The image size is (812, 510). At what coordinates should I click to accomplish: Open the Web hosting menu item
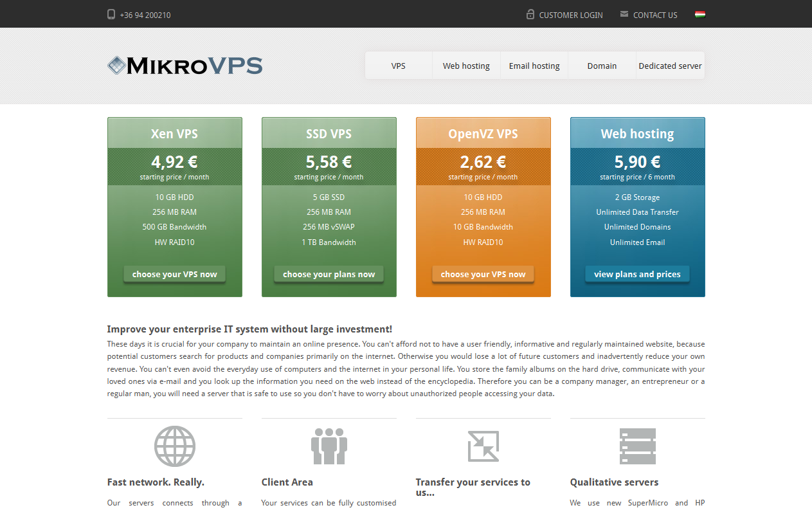click(x=466, y=66)
